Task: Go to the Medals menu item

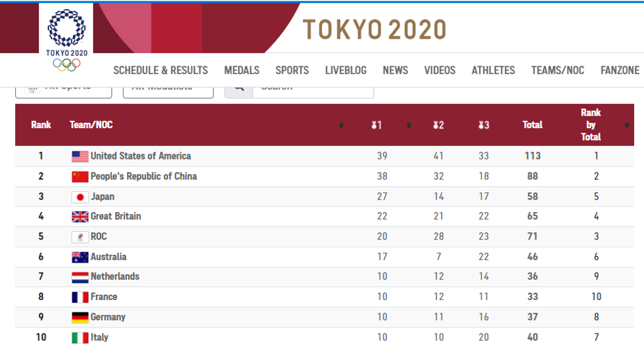Action: click(242, 70)
